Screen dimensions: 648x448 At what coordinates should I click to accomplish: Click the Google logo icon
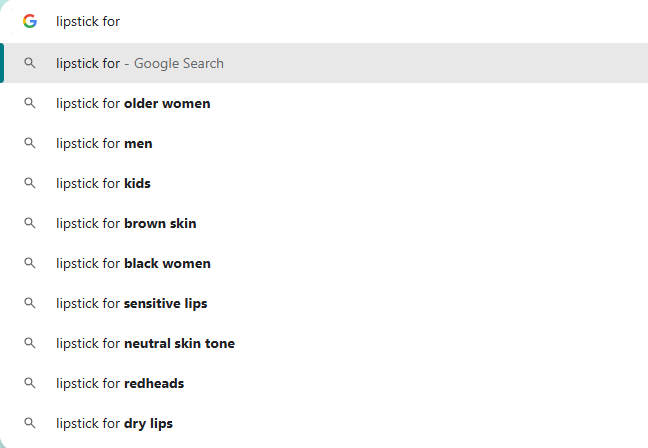[x=30, y=21]
